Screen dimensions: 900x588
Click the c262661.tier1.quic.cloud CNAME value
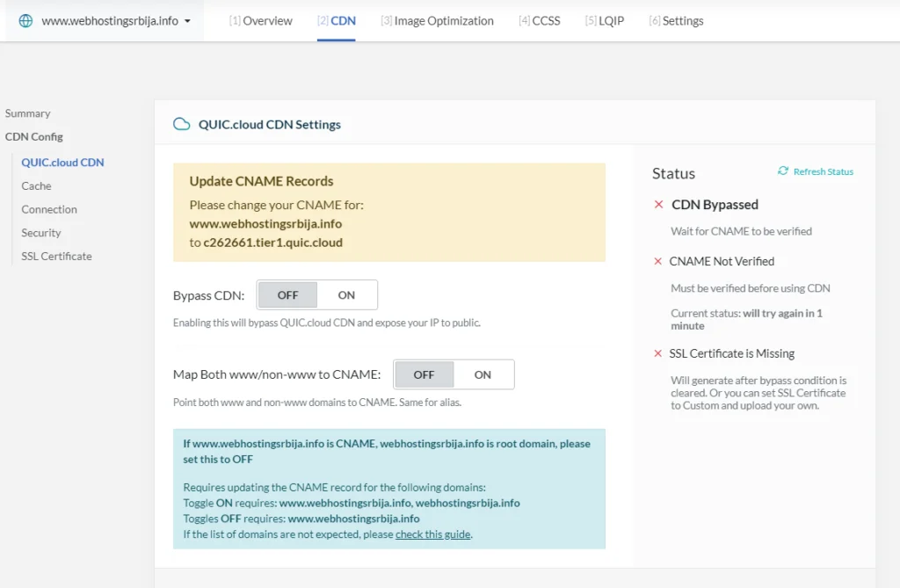click(x=272, y=243)
